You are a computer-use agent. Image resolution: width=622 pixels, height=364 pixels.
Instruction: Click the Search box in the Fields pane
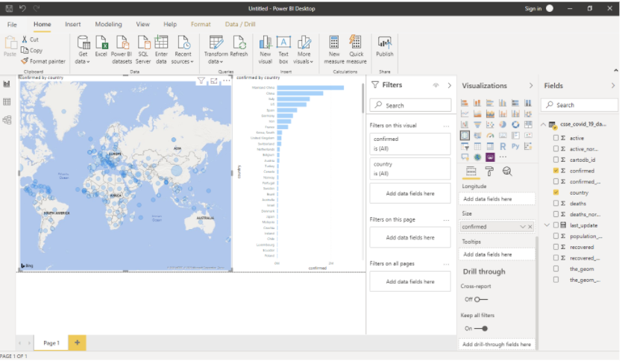579,104
